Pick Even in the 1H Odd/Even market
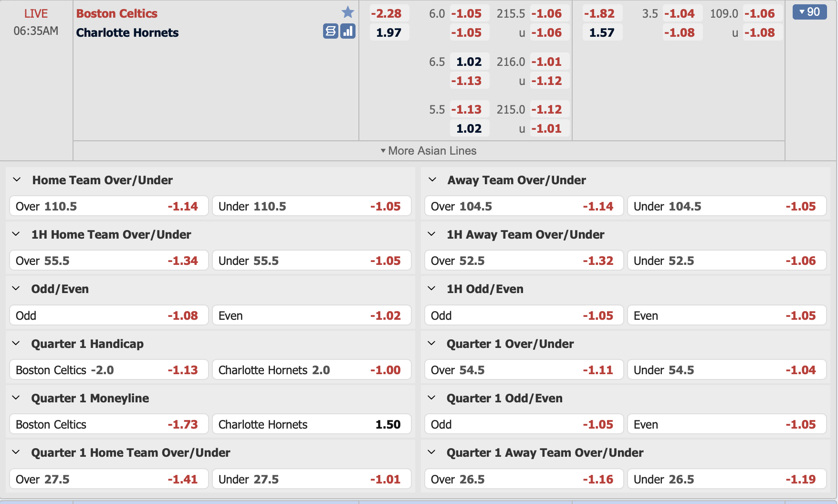838x504 pixels. pyautogui.click(x=727, y=315)
